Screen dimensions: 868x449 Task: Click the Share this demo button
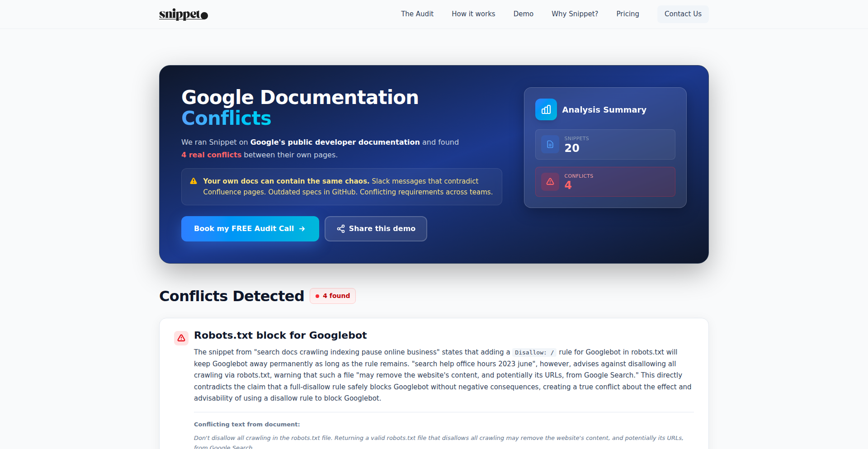pos(376,229)
